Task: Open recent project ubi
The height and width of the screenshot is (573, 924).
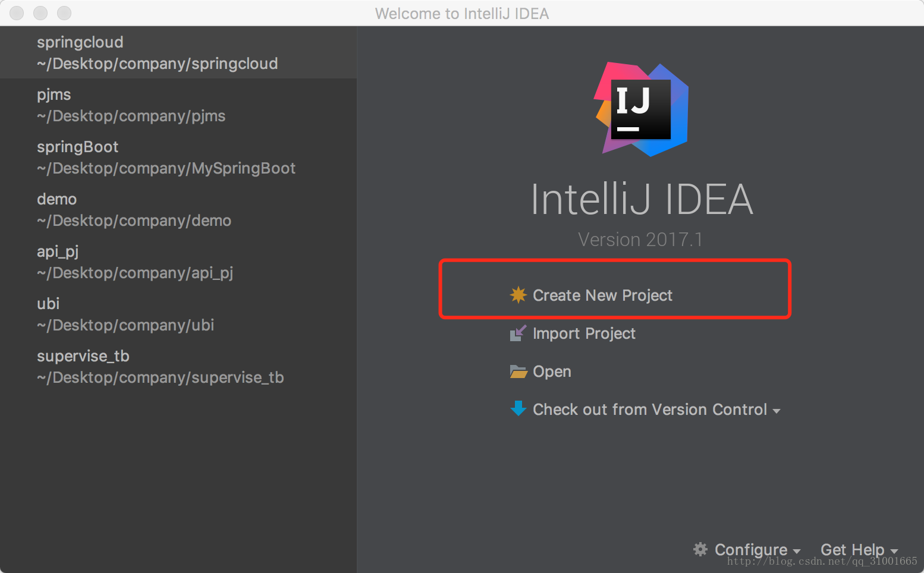Action: (48, 304)
